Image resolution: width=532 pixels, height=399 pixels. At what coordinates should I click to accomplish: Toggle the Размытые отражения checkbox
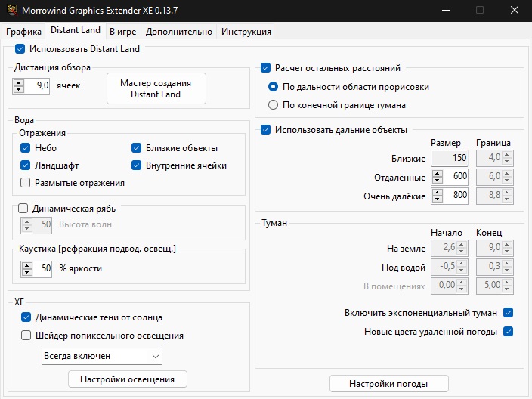pyautogui.click(x=26, y=182)
